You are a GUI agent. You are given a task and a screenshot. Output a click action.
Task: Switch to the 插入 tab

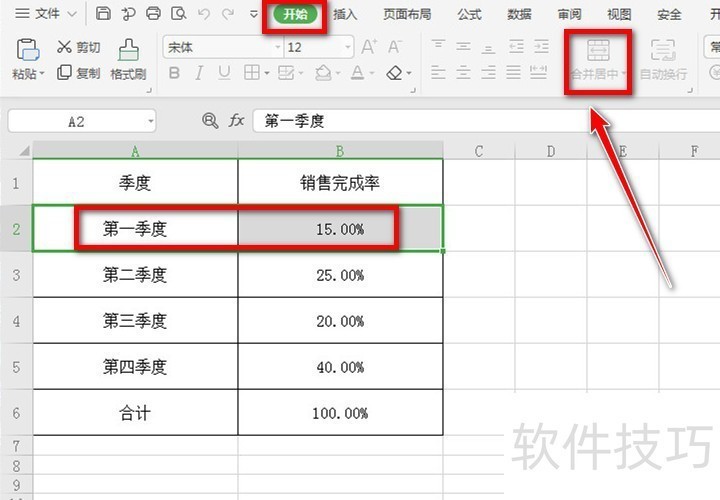(x=345, y=14)
